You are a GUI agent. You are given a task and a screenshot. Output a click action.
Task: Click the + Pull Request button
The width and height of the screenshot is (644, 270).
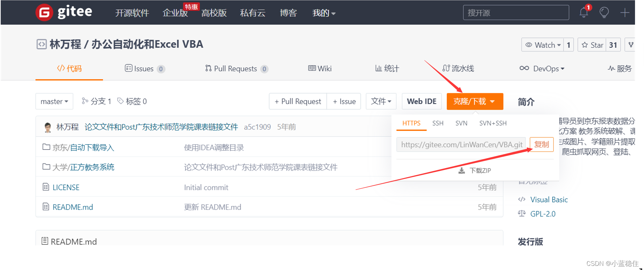pos(298,101)
